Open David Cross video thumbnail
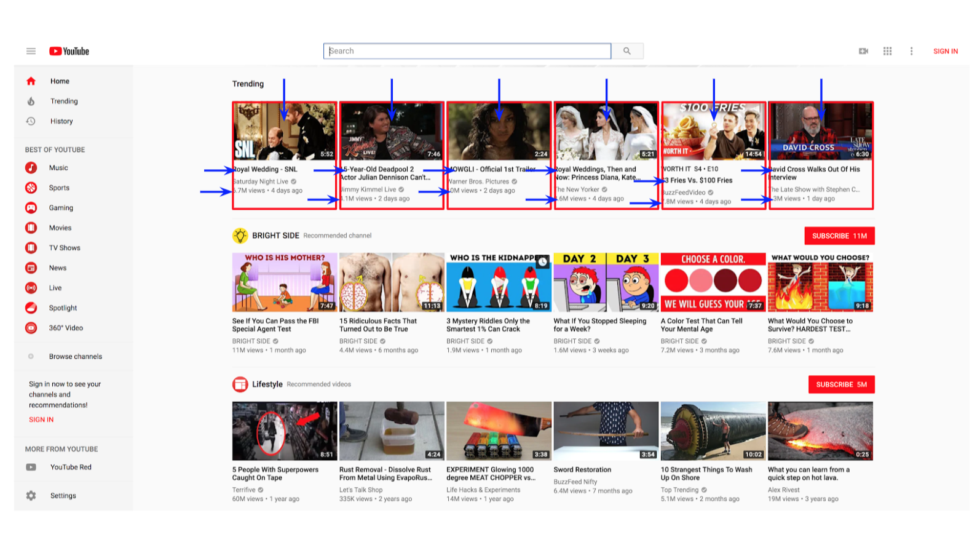 (x=821, y=132)
